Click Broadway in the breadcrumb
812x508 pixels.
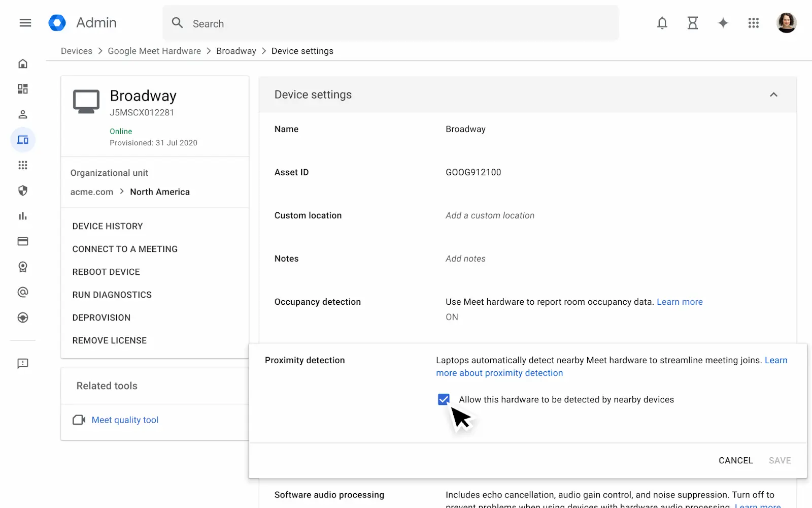236,51
